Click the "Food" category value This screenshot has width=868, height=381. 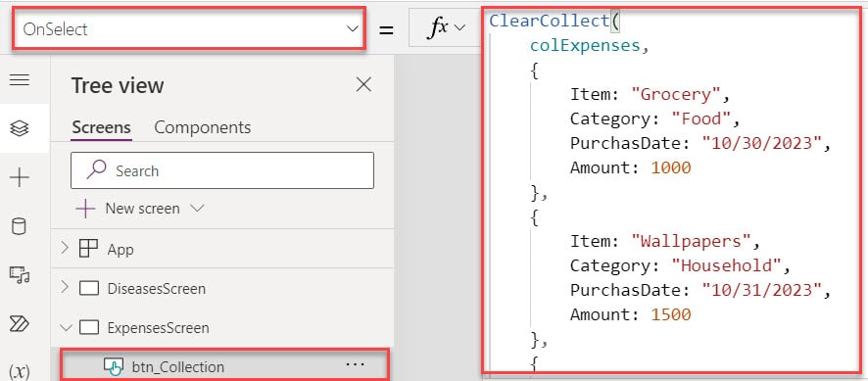point(700,119)
